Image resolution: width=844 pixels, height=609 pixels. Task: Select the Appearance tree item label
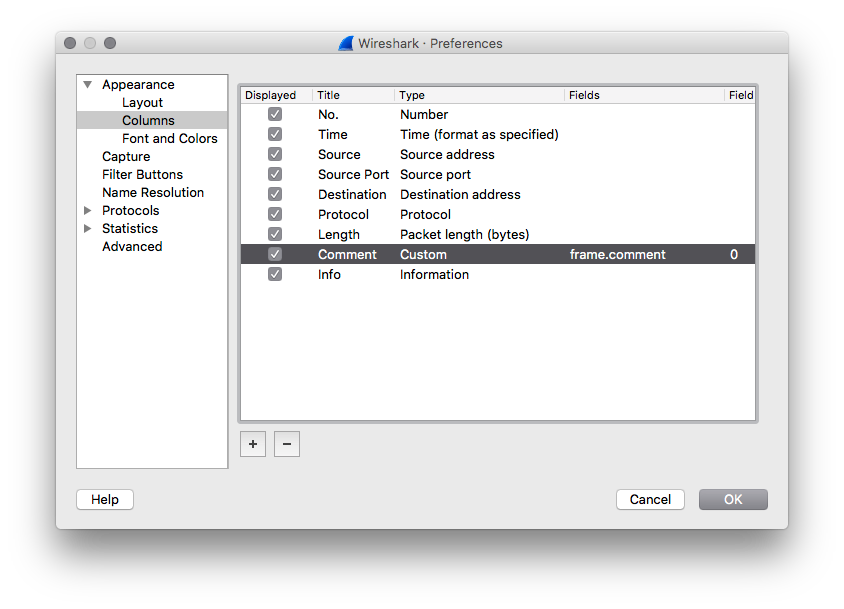pos(138,85)
